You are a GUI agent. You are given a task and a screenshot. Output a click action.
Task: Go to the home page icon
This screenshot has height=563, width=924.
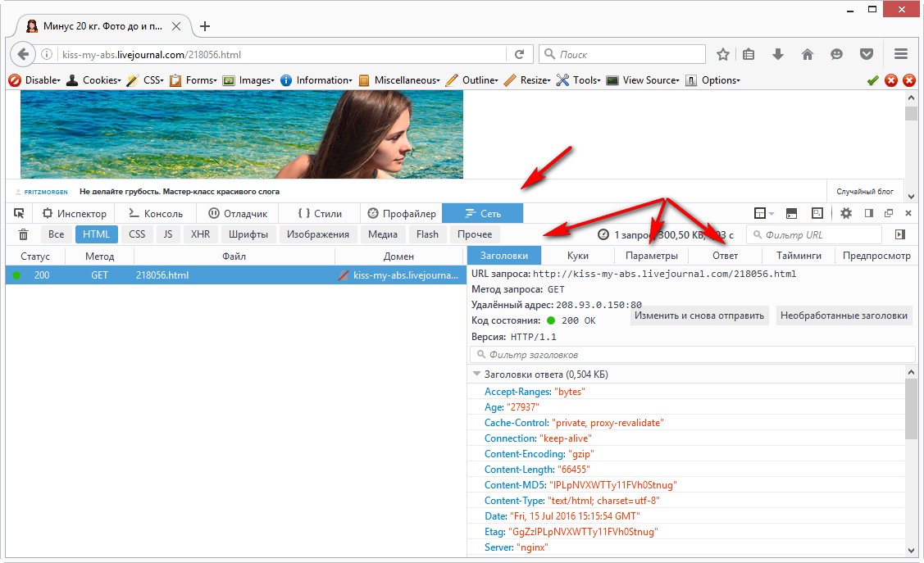coord(807,54)
